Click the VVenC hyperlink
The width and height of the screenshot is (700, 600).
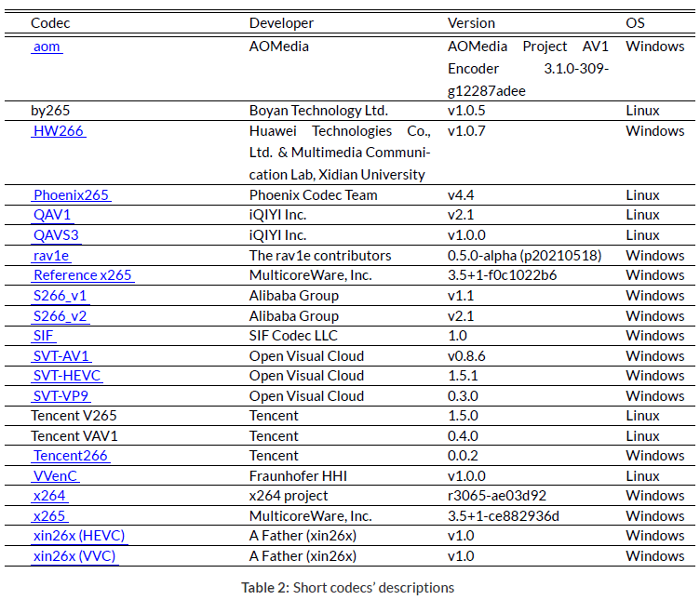pos(55,476)
